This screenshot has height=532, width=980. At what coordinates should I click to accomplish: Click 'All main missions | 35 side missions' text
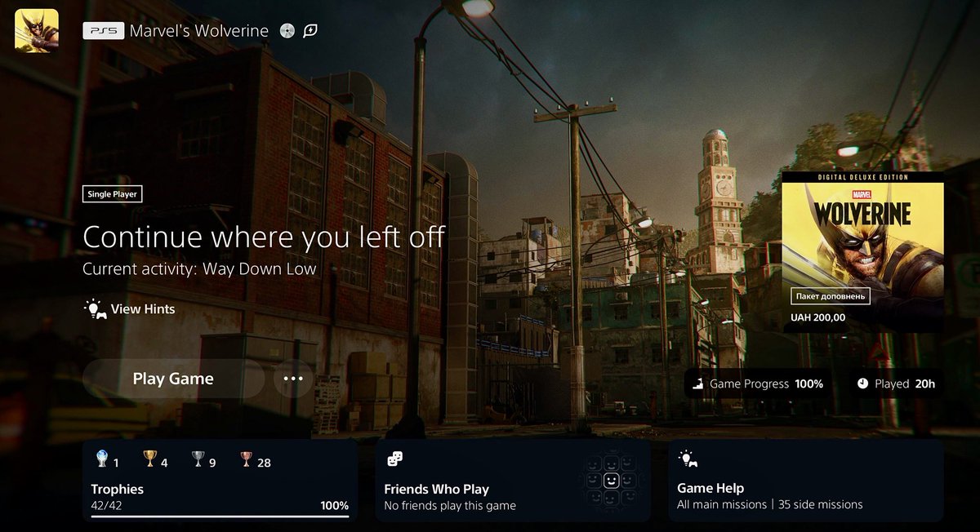(770, 504)
